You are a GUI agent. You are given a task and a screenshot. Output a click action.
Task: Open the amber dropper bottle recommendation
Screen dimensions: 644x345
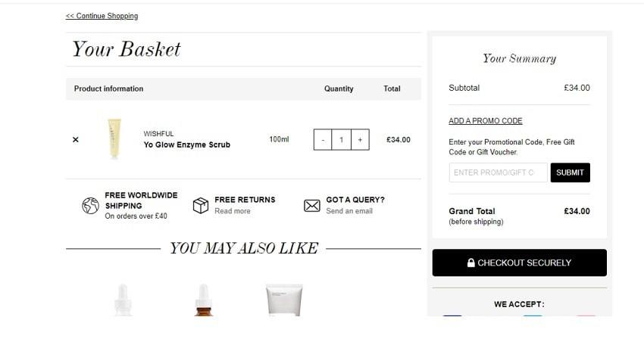203,300
